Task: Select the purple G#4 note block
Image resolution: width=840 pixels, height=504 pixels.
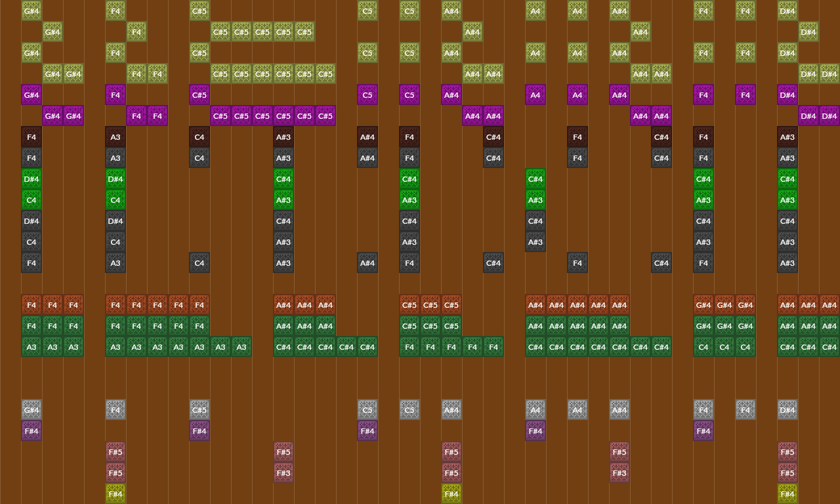Action: tap(31, 94)
